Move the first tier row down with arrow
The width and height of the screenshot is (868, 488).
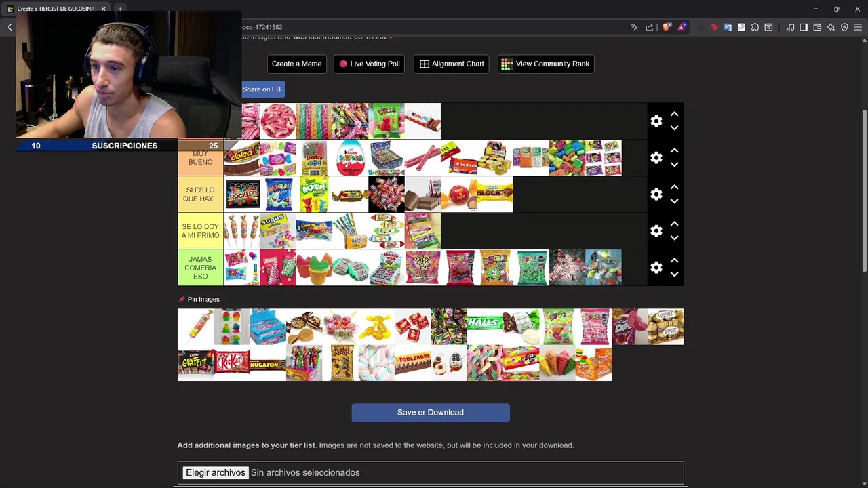[674, 128]
